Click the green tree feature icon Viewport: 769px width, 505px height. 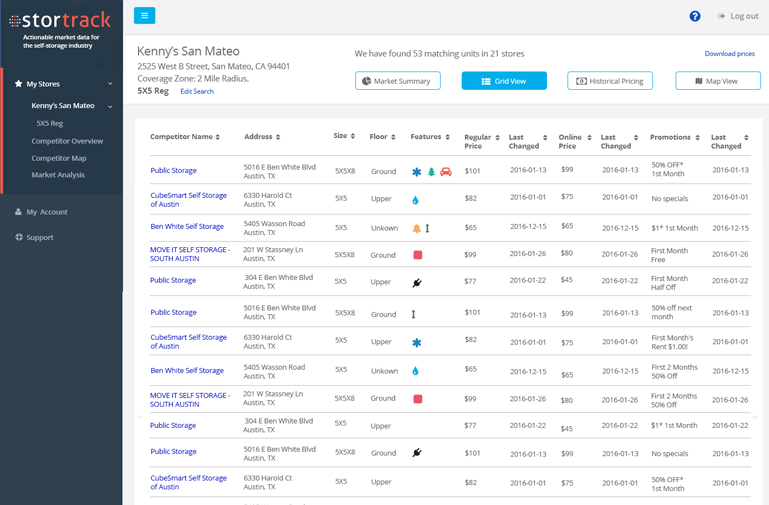click(x=432, y=172)
